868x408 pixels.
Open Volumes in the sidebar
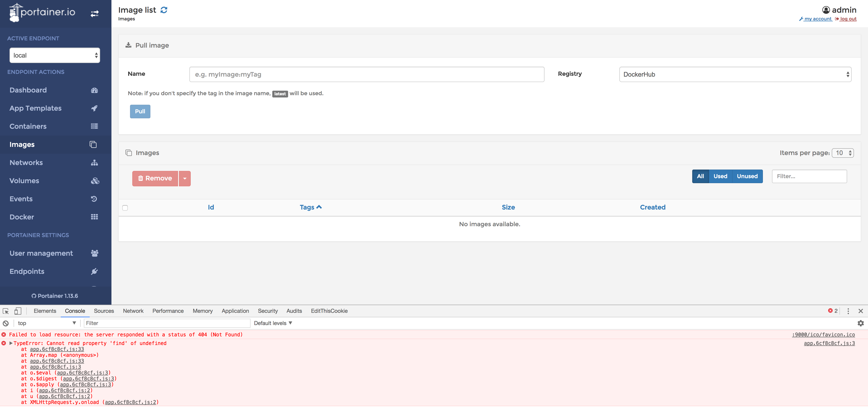55,181
